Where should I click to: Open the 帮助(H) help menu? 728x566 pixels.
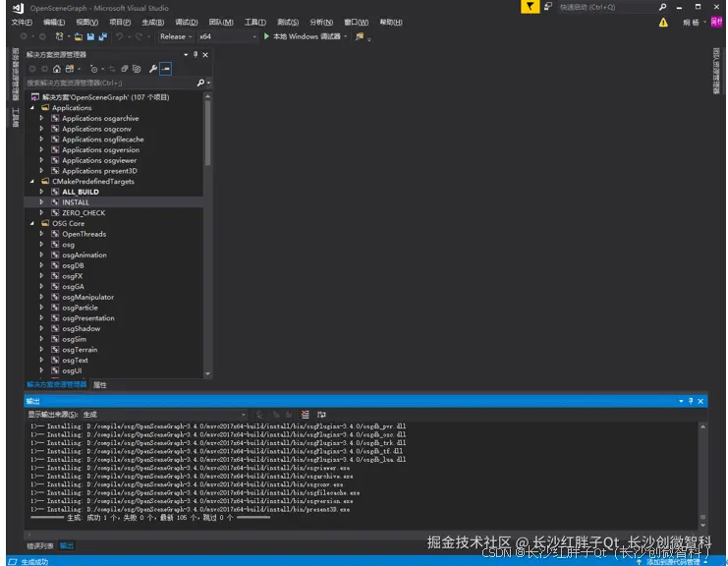pyautogui.click(x=390, y=23)
